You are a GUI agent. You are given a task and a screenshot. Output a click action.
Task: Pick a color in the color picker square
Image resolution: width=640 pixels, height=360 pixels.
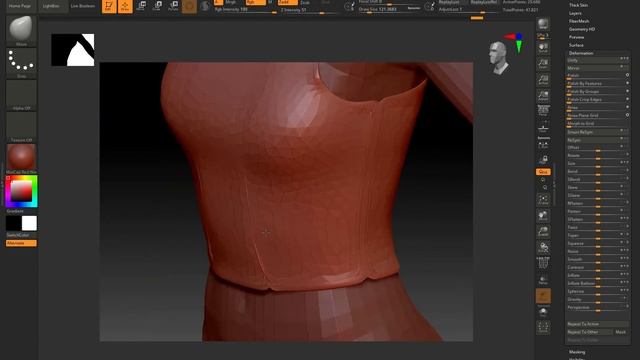(21, 191)
